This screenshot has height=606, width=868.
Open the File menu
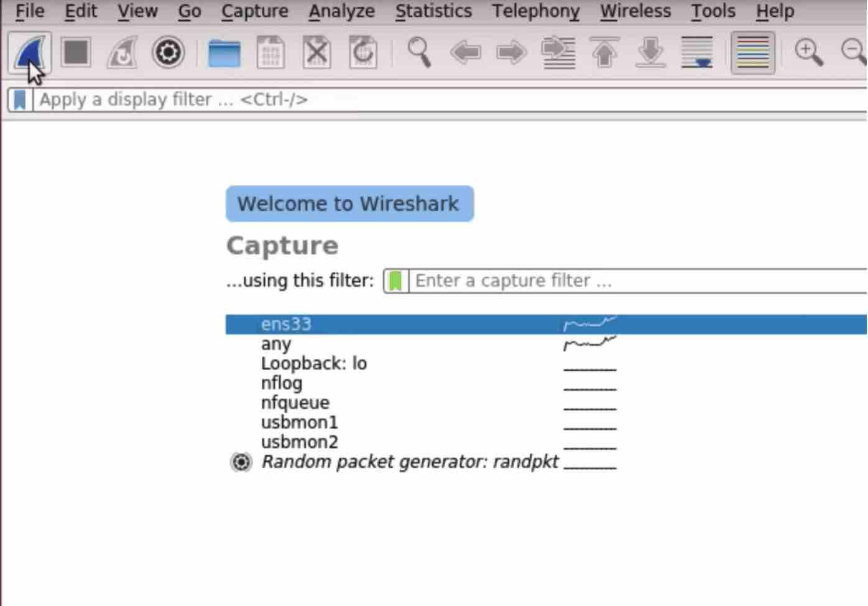(30, 11)
